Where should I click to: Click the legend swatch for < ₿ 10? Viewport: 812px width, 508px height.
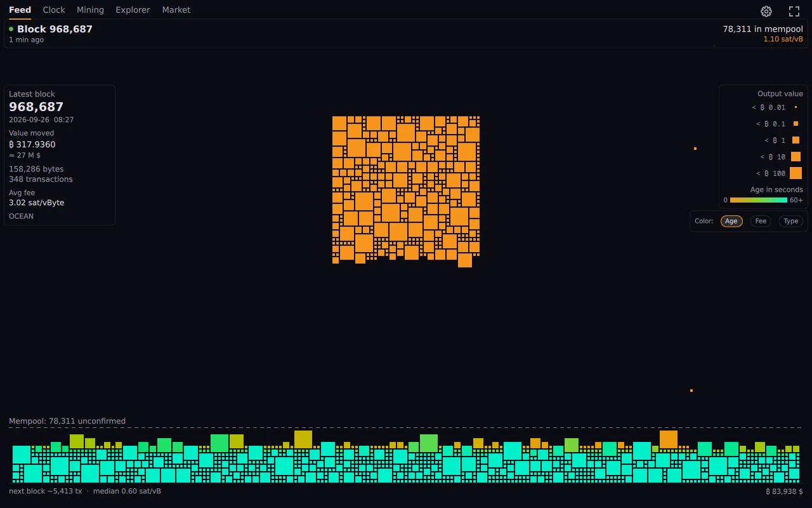click(x=796, y=157)
